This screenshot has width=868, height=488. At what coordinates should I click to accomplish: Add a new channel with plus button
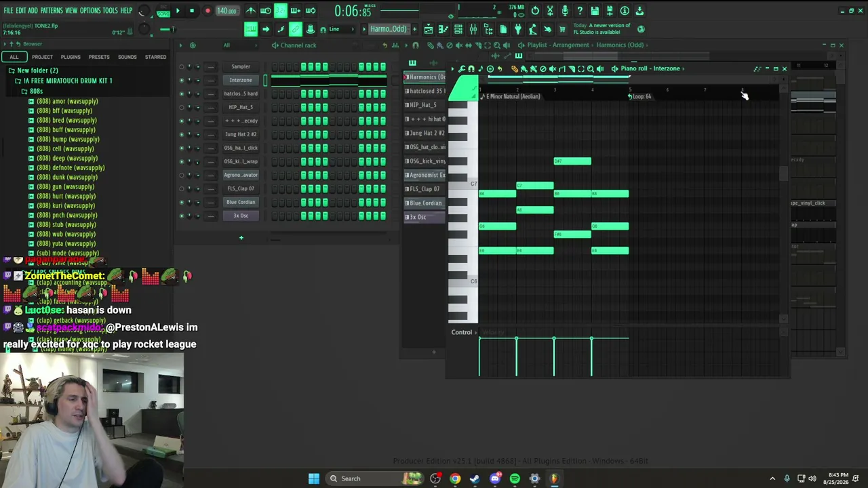coord(241,238)
